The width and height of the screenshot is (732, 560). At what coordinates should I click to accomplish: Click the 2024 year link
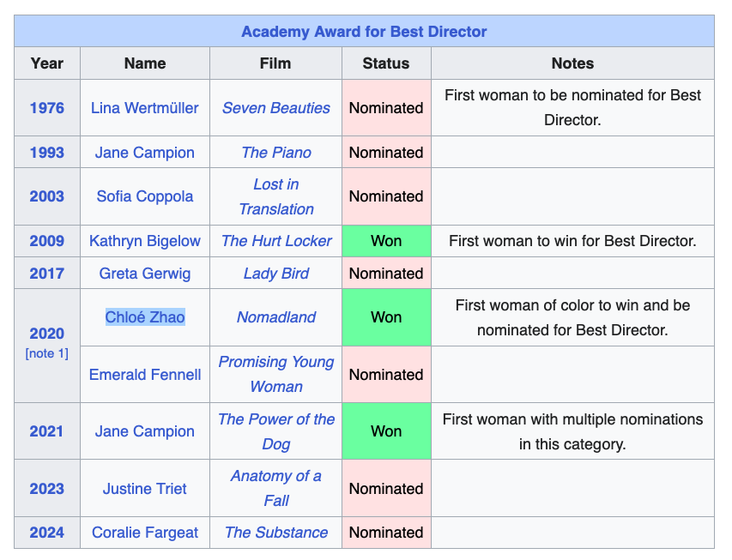pos(46,533)
